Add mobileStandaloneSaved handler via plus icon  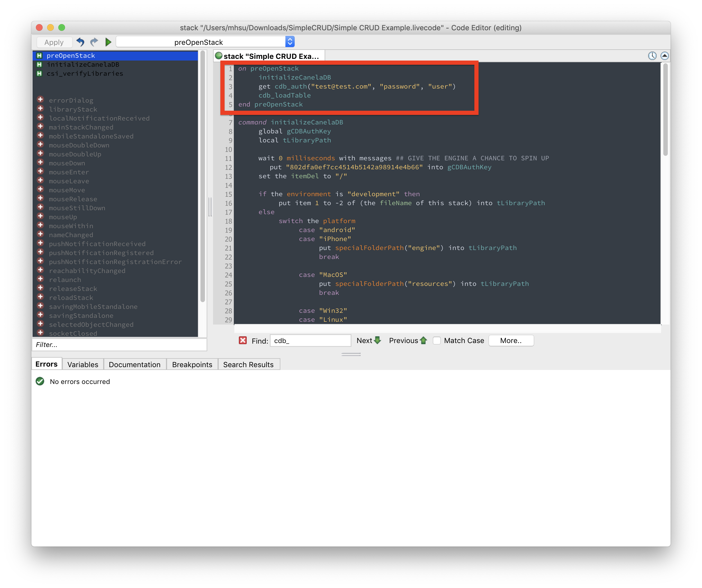tap(40, 136)
